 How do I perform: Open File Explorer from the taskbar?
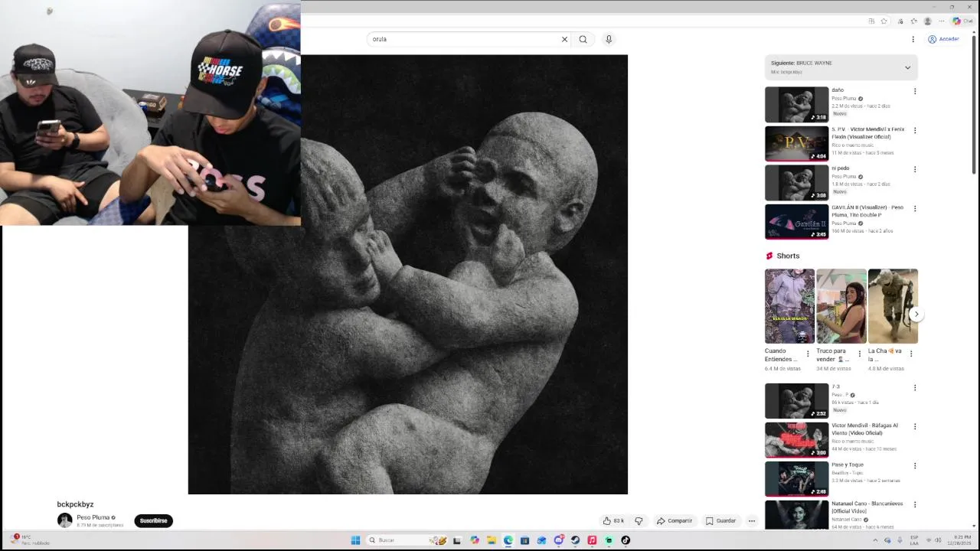[x=492, y=540]
